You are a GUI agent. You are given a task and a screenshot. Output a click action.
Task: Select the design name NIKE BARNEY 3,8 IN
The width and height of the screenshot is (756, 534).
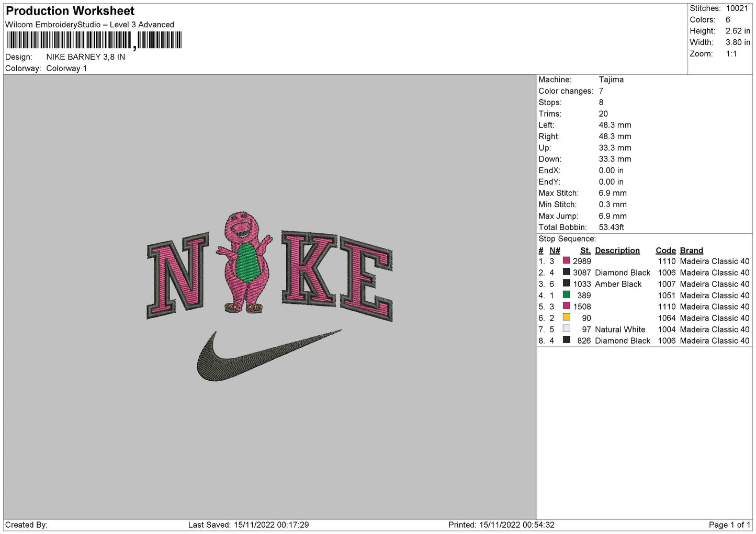(x=86, y=57)
